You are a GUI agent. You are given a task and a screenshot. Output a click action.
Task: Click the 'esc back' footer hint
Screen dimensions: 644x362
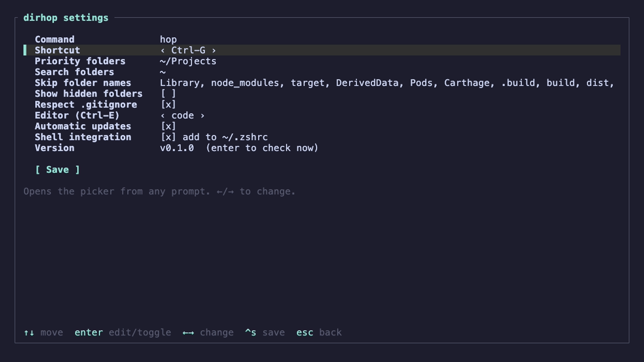click(319, 333)
